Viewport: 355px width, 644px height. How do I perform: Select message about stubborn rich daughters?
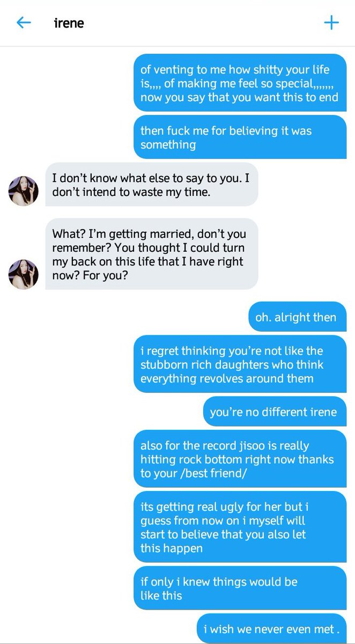tap(240, 364)
